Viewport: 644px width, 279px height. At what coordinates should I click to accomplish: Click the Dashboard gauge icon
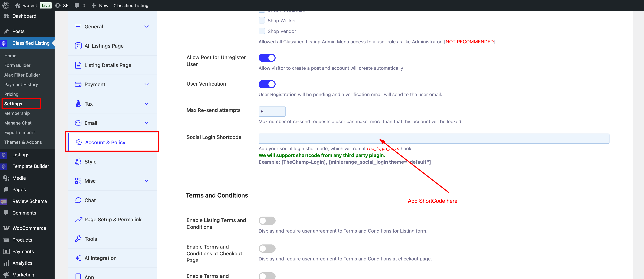6,16
